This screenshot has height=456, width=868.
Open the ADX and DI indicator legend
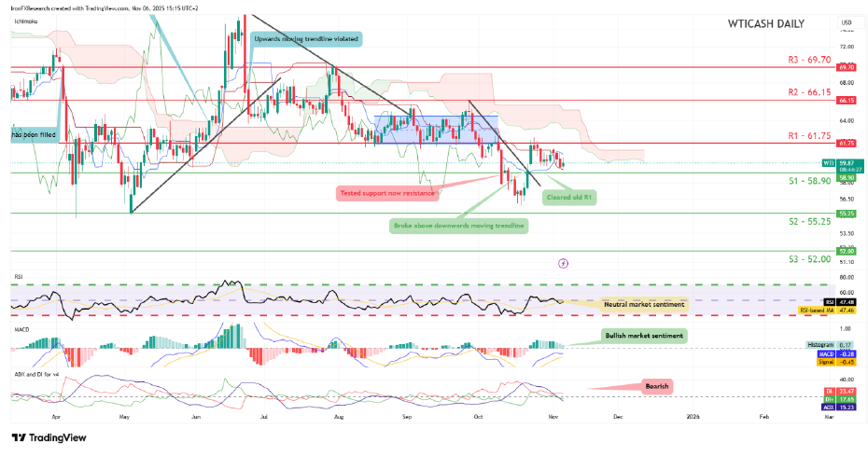(36, 375)
